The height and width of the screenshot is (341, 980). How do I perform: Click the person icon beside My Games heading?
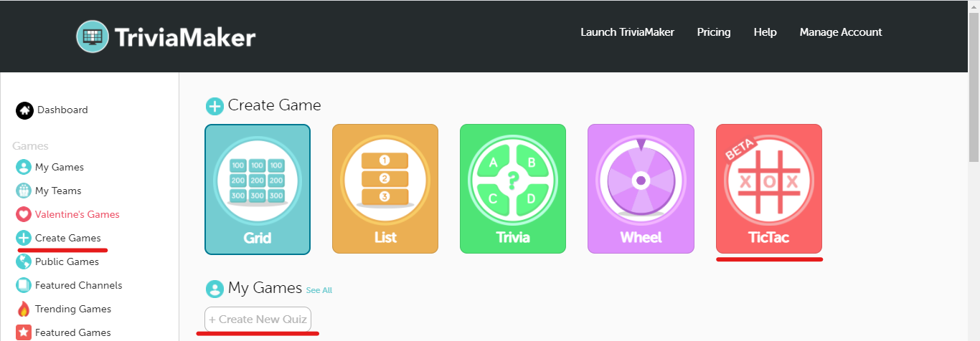click(215, 289)
